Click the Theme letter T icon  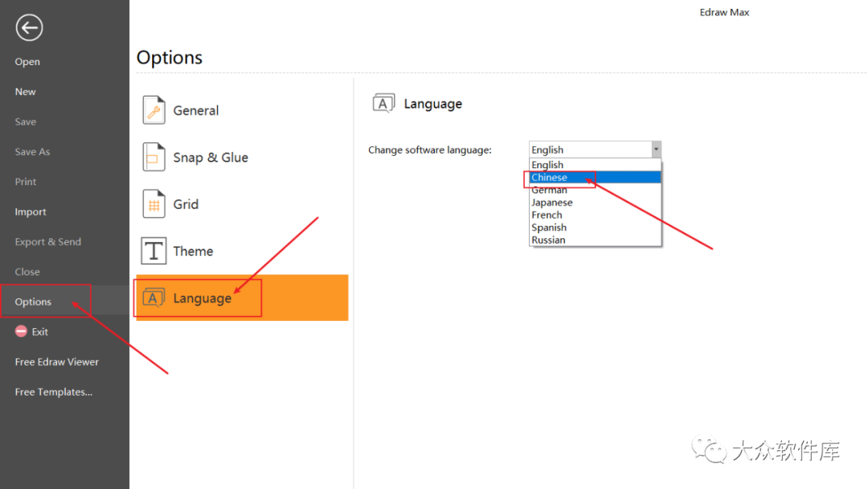click(x=154, y=251)
